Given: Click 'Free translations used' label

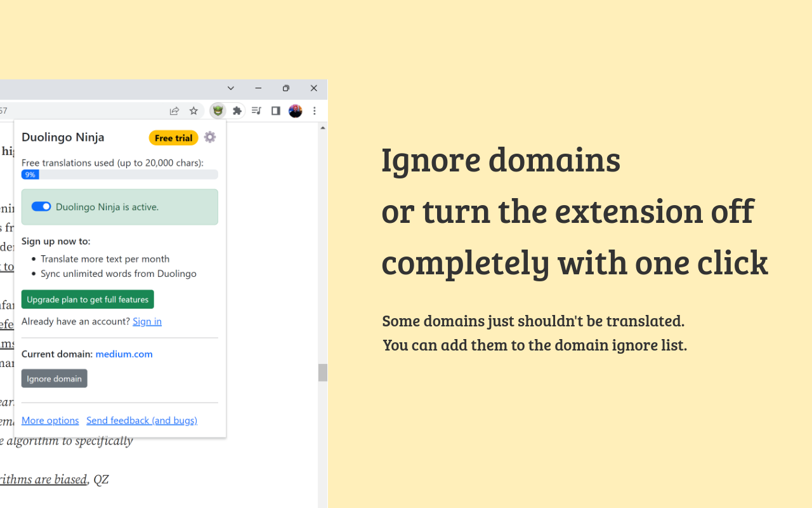Looking at the screenshot, I should pyautogui.click(x=112, y=163).
